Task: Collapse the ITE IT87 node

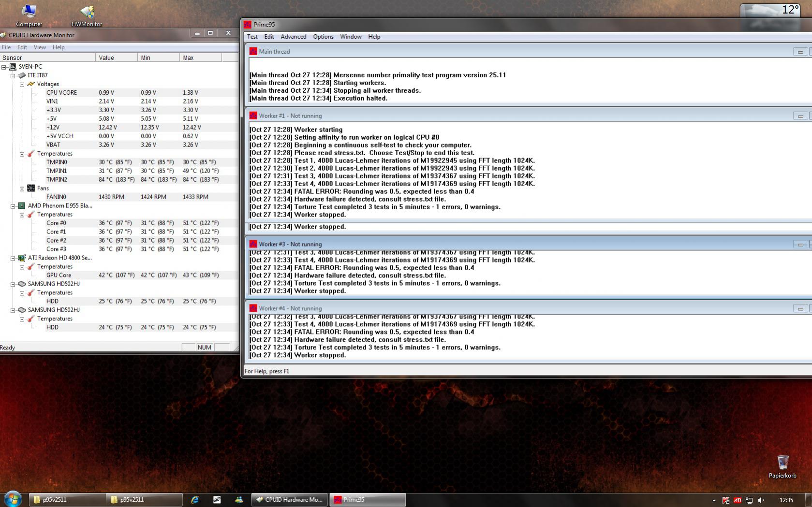Action: click(13, 75)
